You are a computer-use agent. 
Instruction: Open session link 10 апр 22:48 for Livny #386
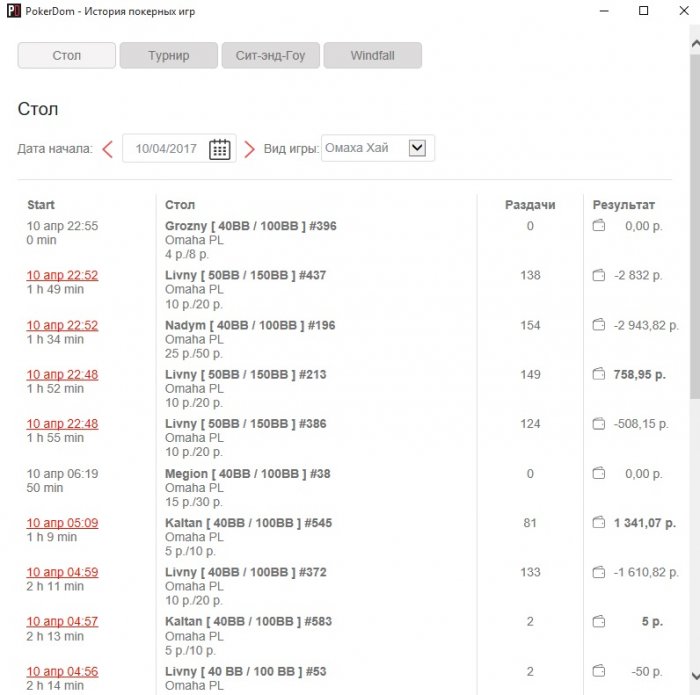point(62,424)
